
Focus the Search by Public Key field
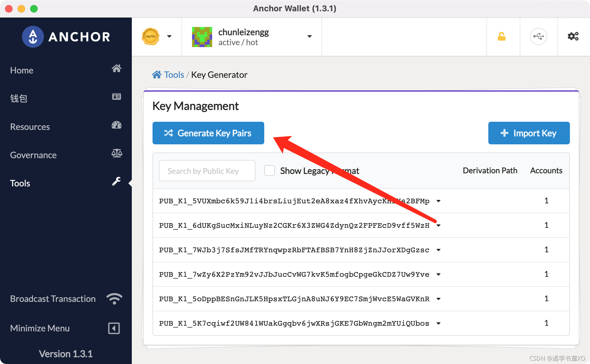point(207,171)
